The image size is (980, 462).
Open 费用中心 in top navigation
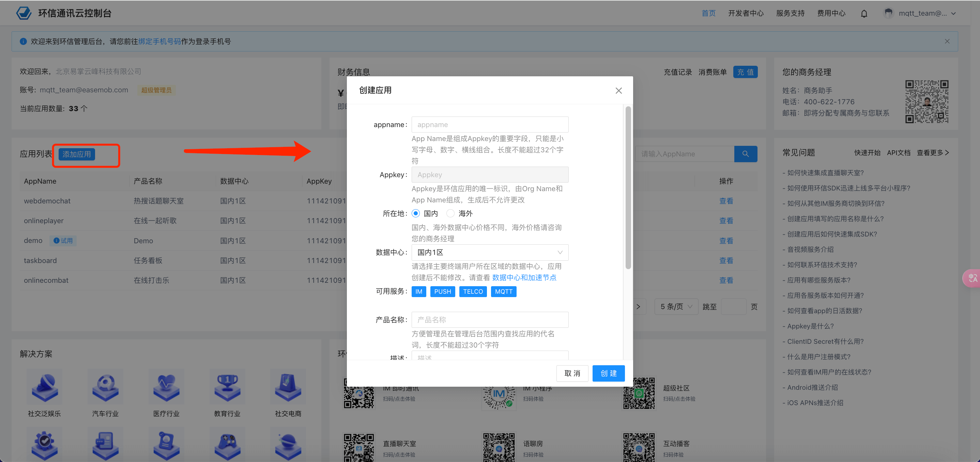pos(831,13)
